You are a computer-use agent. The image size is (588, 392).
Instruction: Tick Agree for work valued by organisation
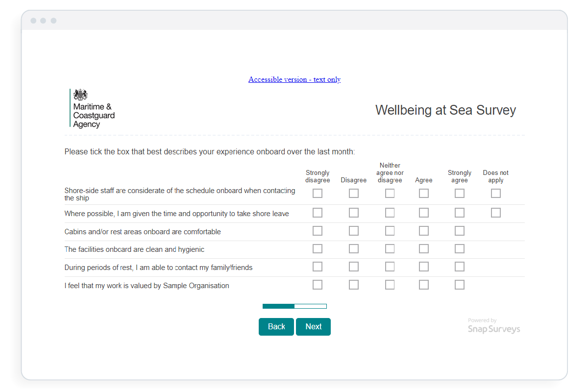(x=424, y=285)
